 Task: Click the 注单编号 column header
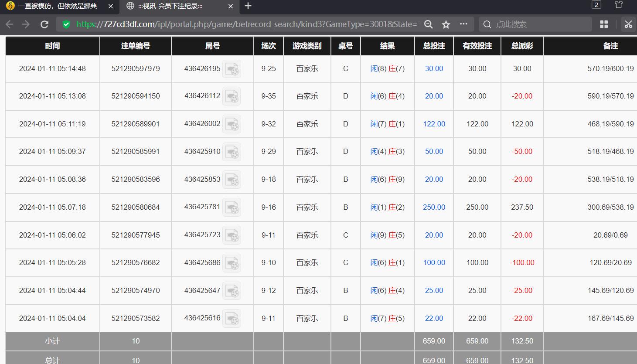tap(136, 46)
